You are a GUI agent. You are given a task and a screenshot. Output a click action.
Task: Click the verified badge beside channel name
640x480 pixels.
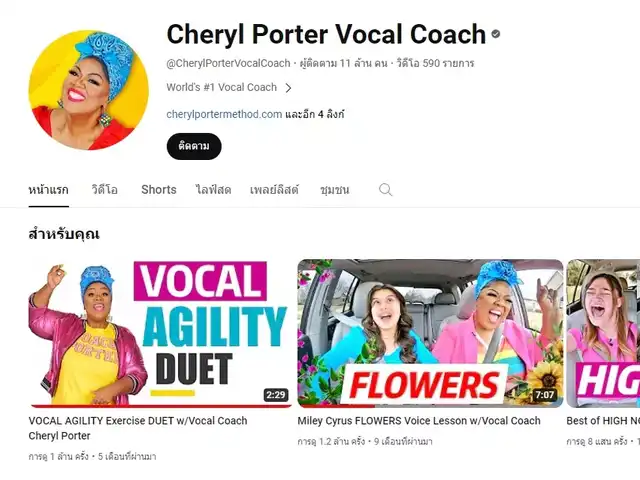(x=496, y=34)
